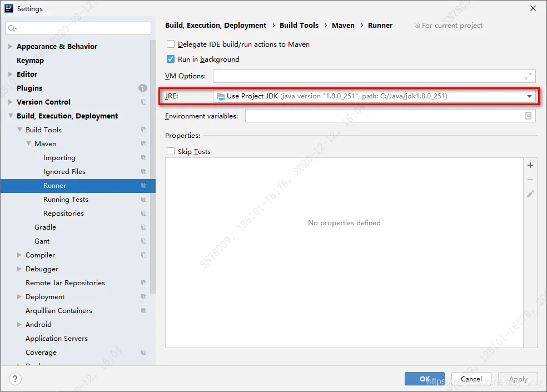Screen dimensions: 547x392
Task: Open the Repositories settings page
Action: click(x=63, y=214)
